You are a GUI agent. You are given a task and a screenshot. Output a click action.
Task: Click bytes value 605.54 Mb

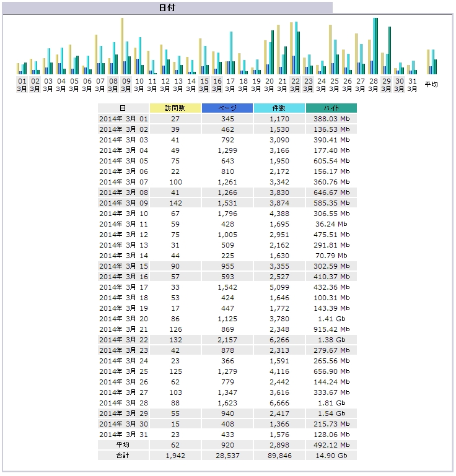pyautogui.click(x=331, y=161)
